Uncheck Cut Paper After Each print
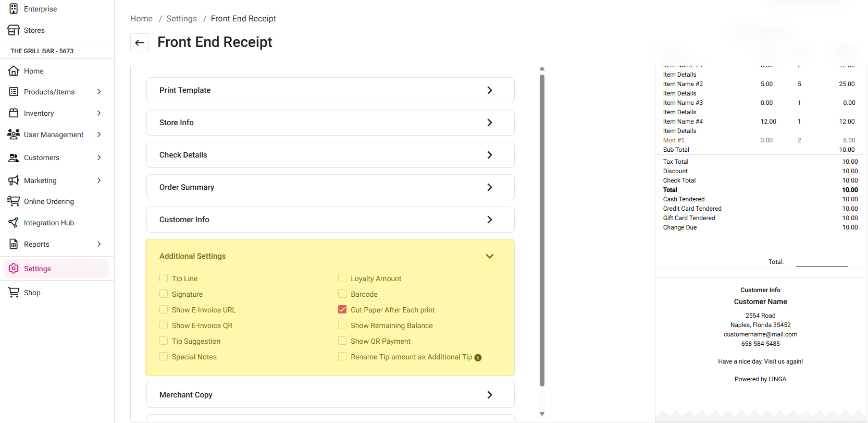Screen dimensions: 868x423 coord(342,310)
